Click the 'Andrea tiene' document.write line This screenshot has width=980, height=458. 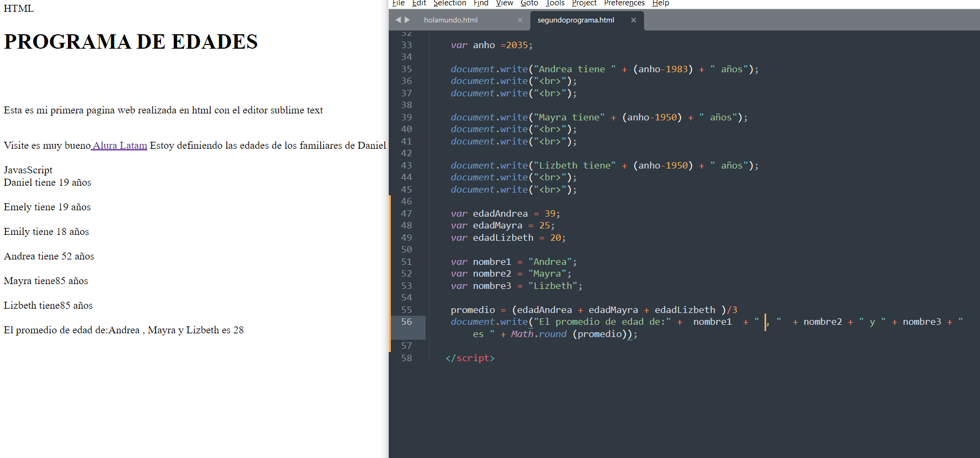click(604, 69)
